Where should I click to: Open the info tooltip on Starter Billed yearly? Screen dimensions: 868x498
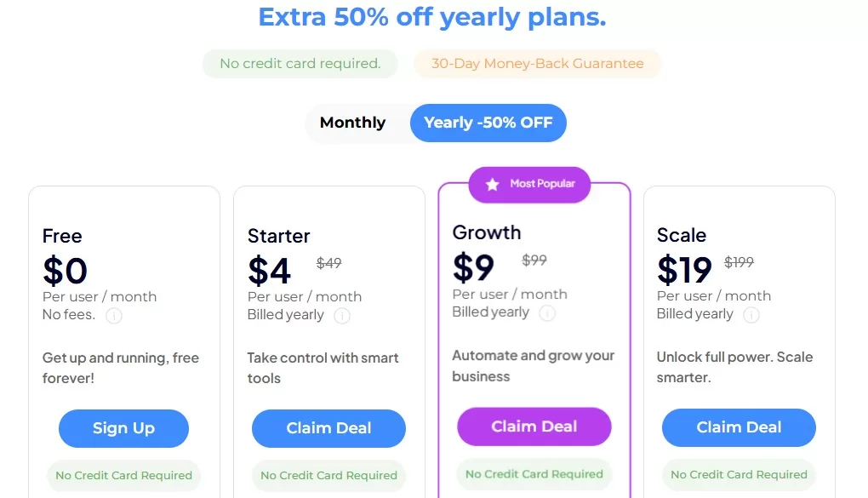[343, 315]
